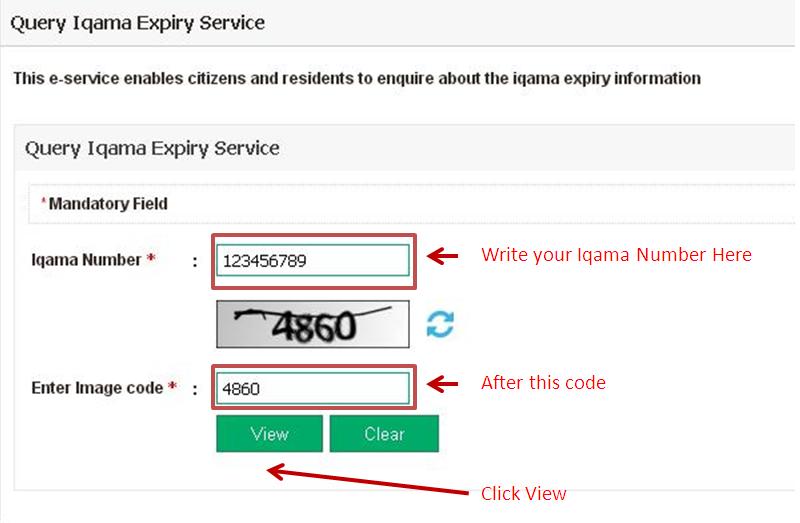800x523 pixels.
Task: Select the top page title Query Iqama Expiry Service
Action: [138, 23]
